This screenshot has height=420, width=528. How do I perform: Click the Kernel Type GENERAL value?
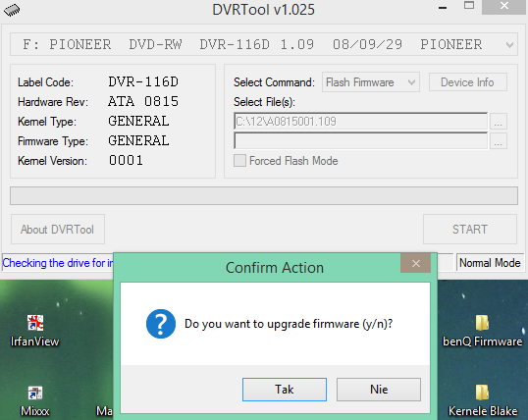pyautogui.click(x=138, y=121)
